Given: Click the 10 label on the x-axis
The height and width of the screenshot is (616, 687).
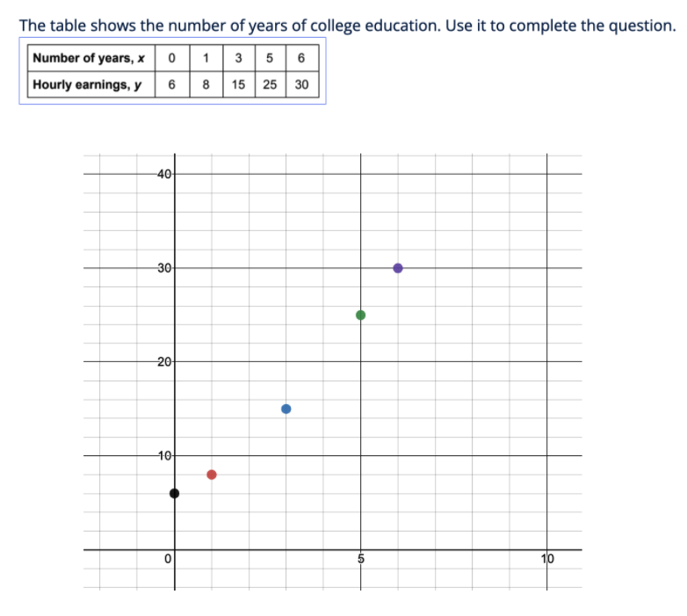Looking at the screenshot, I should pyautogui.click(x=548, y=558).
